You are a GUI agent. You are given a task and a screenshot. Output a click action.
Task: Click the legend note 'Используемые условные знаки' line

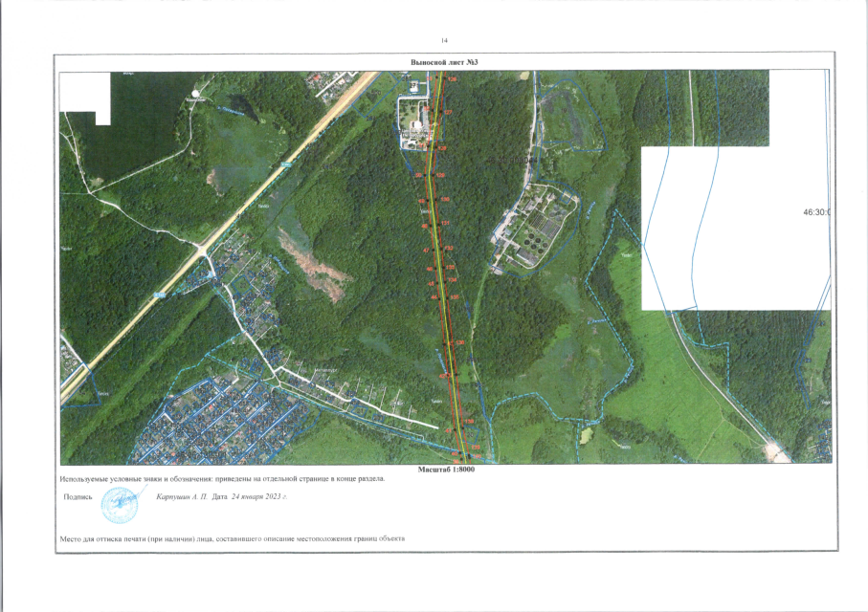[x=222, y=479]
